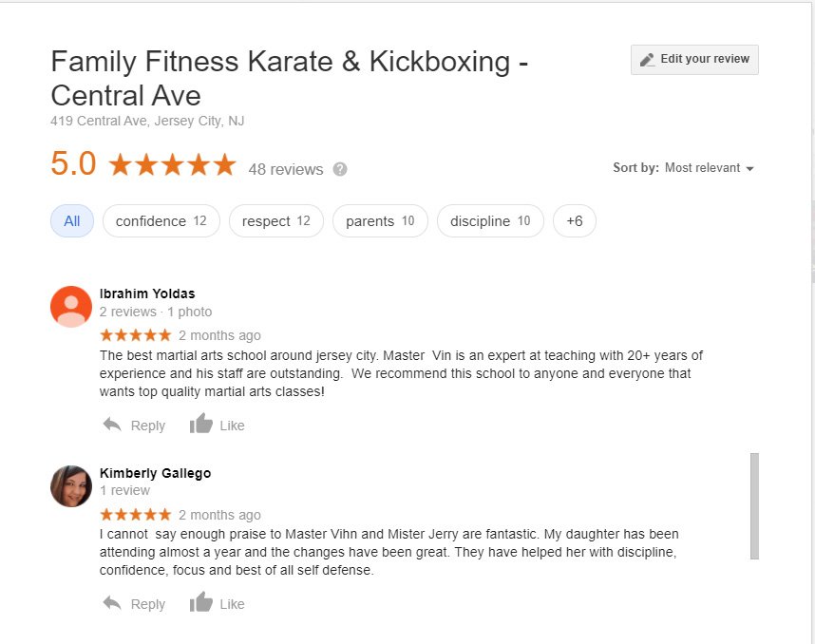This screenshot has height=644, width=815.
Task: Expand the +6 more topics chip
Action: pos(574,221)
